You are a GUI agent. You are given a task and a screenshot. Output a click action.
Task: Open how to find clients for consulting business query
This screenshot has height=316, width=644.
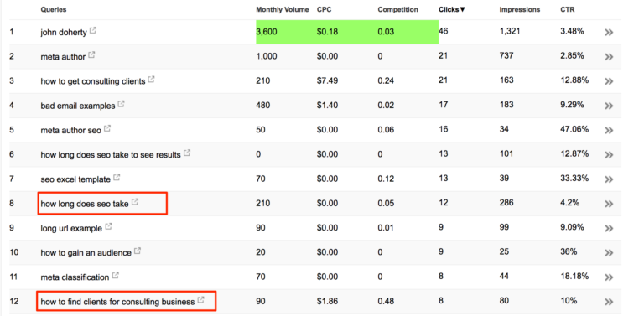click(117, 302)
